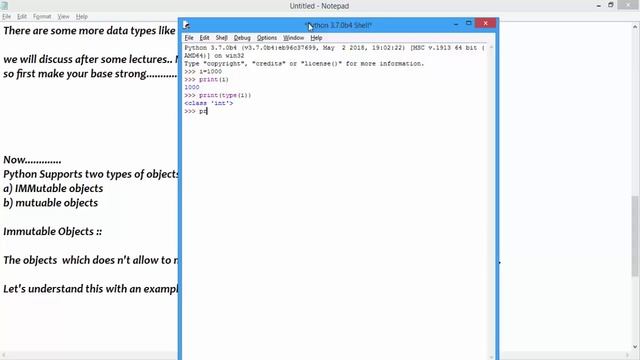640x360 pixels.
Task: Click 'Immutable Objects ::' heading in Notepad
Action: pyautogui.click(x=53, y=231)
